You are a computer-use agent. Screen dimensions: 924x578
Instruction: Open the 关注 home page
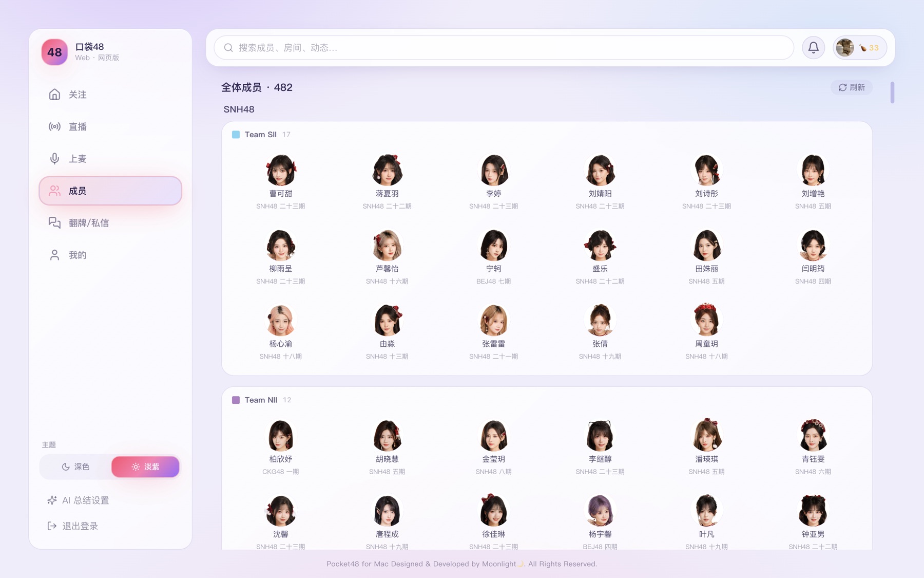click(x=110, y=95)
